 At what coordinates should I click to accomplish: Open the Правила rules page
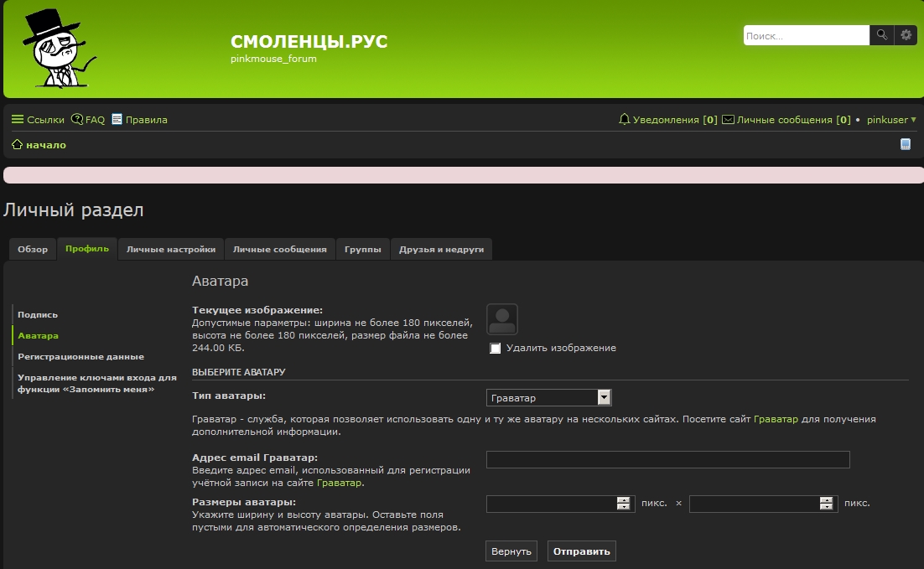coord(139,120)
